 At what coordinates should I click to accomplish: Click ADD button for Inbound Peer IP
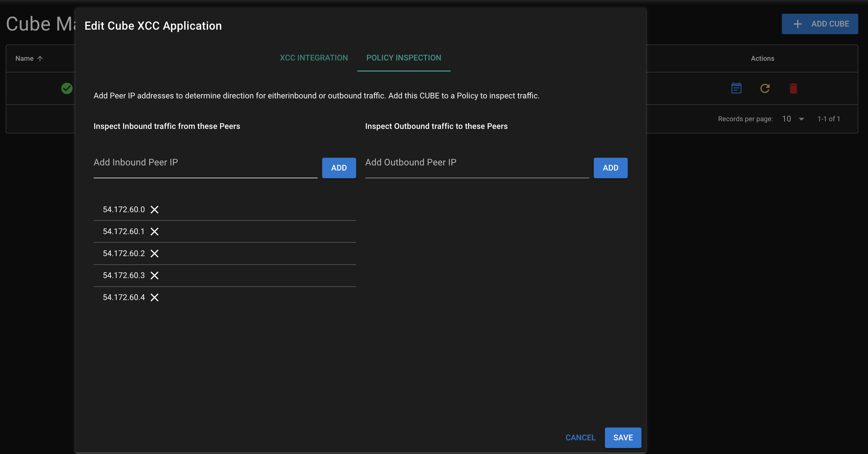[339, 168]
